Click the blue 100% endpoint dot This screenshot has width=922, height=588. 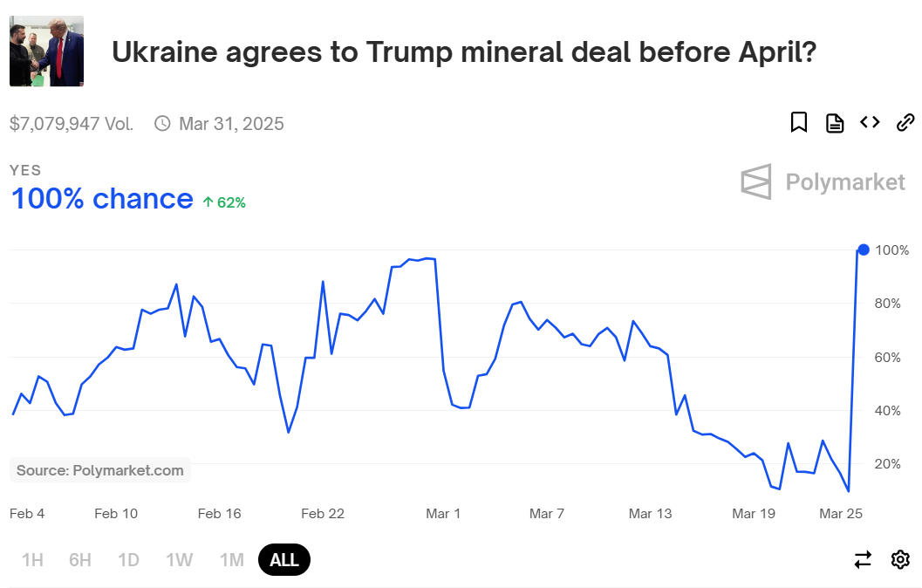tap(864, 250)
